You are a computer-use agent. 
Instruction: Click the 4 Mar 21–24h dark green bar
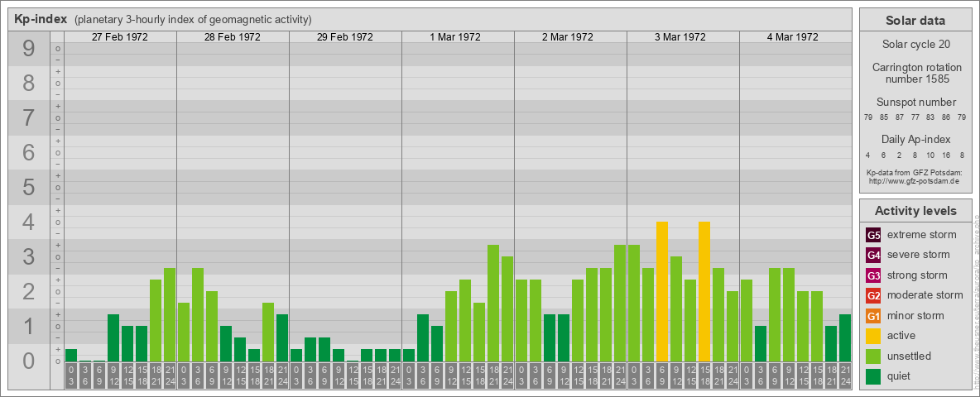pyautogui.click(x=844, y=337)
